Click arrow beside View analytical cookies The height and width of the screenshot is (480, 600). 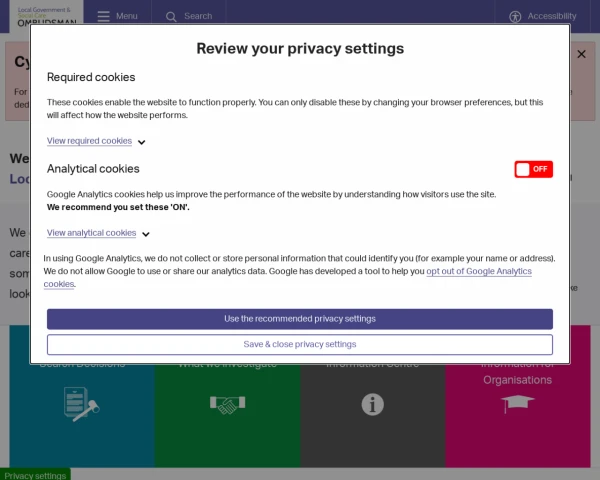(x=146, y=234)
